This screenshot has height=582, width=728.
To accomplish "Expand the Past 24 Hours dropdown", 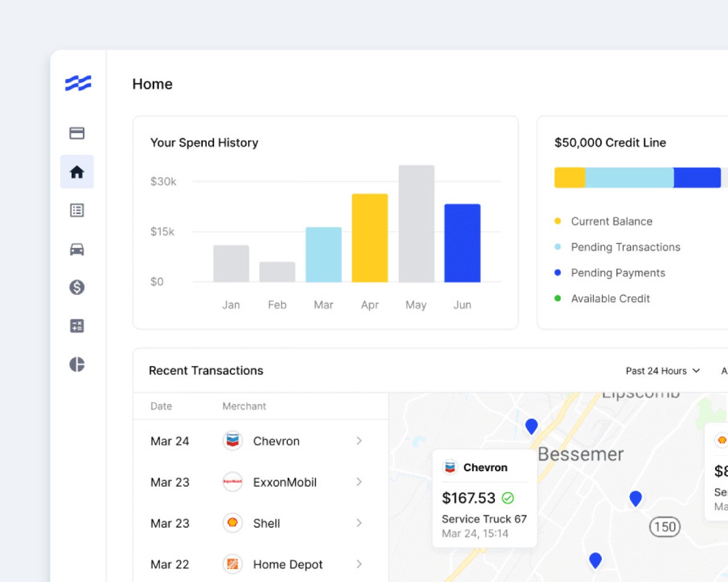I will click(662, 371).
